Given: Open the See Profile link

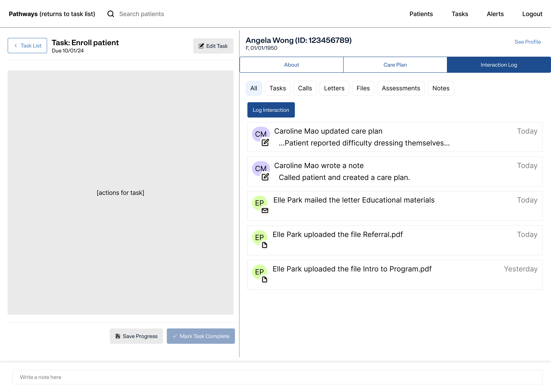Looking at the screenshot, I should (528, 42).
